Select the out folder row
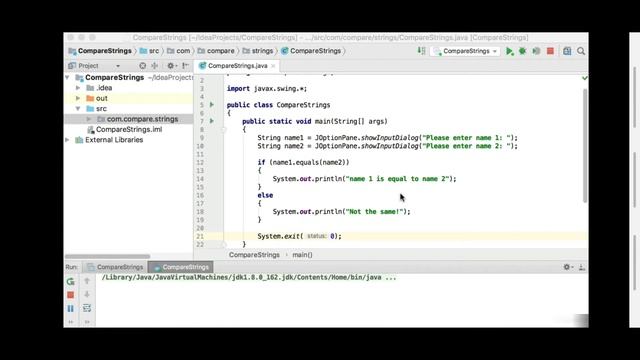The height and width of the screenshot is (360, 640). point(129,98)
